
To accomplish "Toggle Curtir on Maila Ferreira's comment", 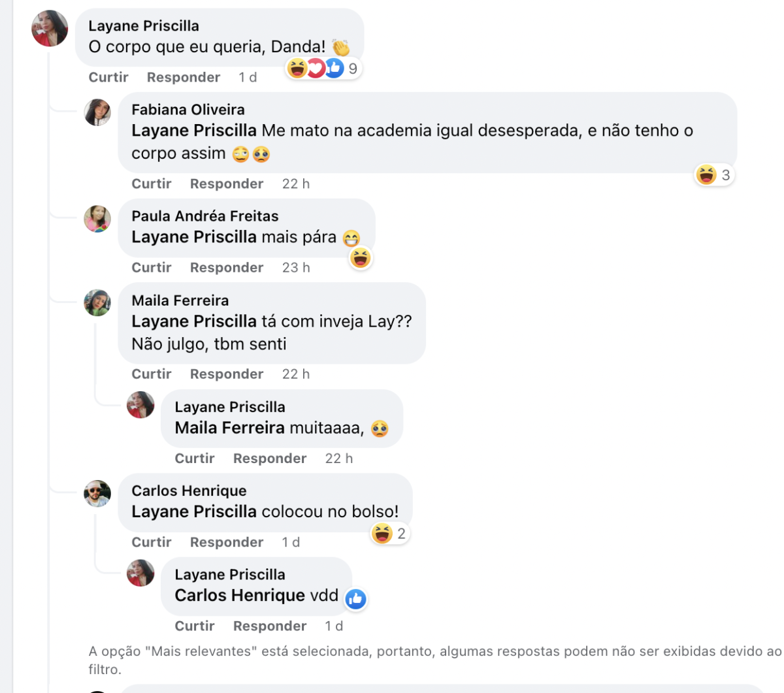I will (152, 374).
